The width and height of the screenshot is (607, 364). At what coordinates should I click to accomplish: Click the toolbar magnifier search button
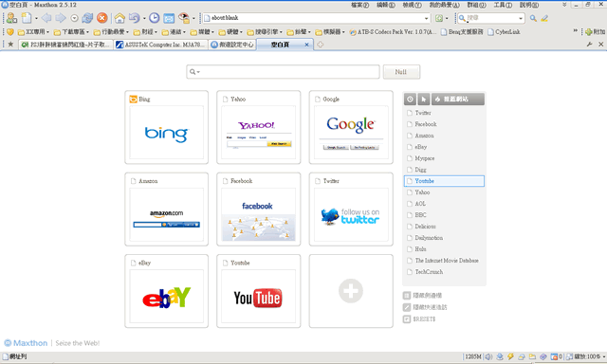point(533,18)
